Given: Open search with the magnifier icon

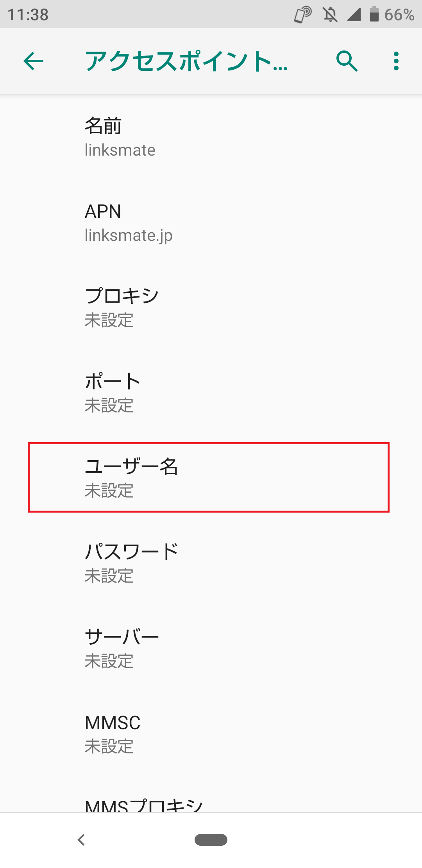Looking at the screenshot, I should pos(347,61).
